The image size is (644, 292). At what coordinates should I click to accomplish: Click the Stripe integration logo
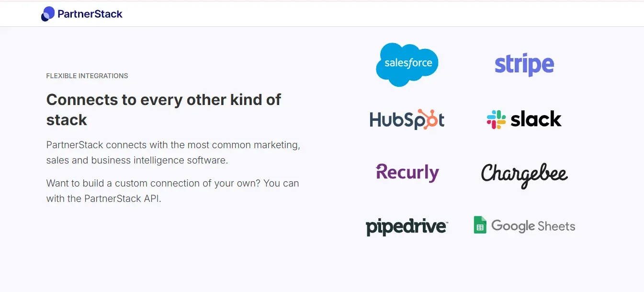coord(524,65)
